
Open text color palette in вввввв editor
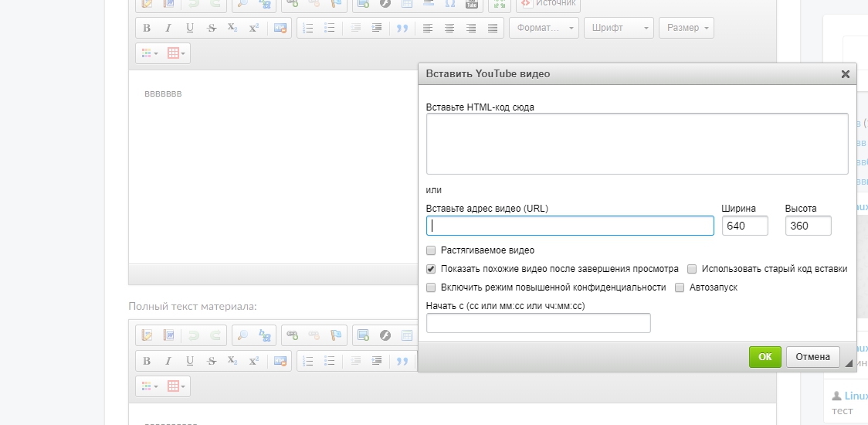point(150,53)
